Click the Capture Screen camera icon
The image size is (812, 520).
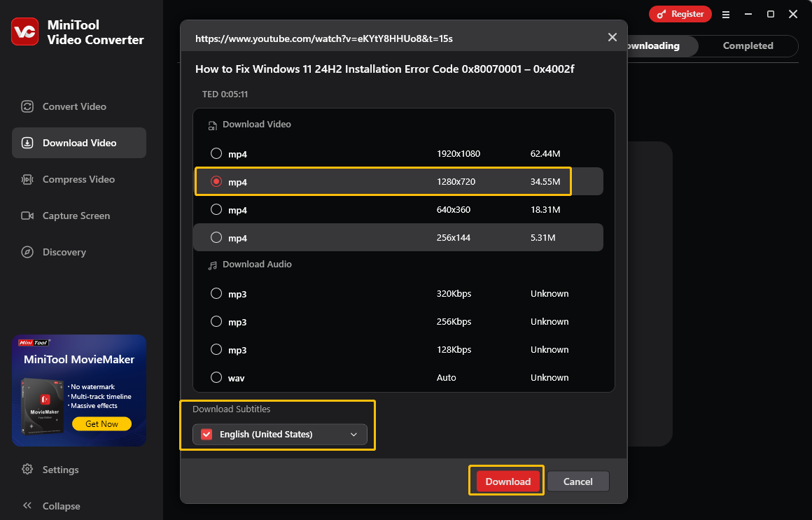point(27,216)
